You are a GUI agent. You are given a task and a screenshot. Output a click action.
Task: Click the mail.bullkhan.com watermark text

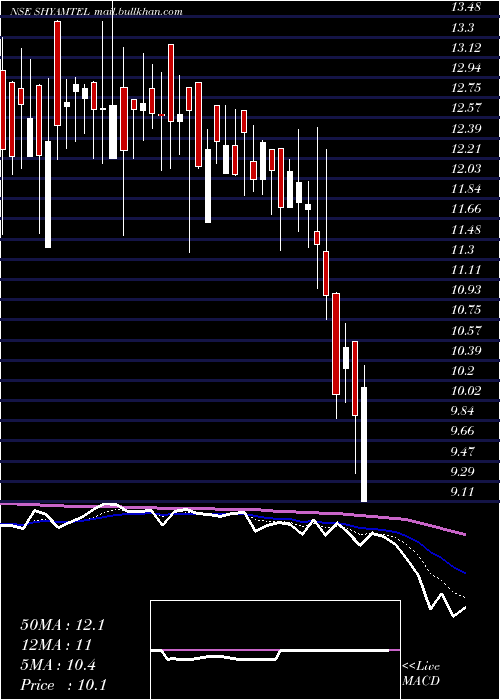[x=138, y=12]
